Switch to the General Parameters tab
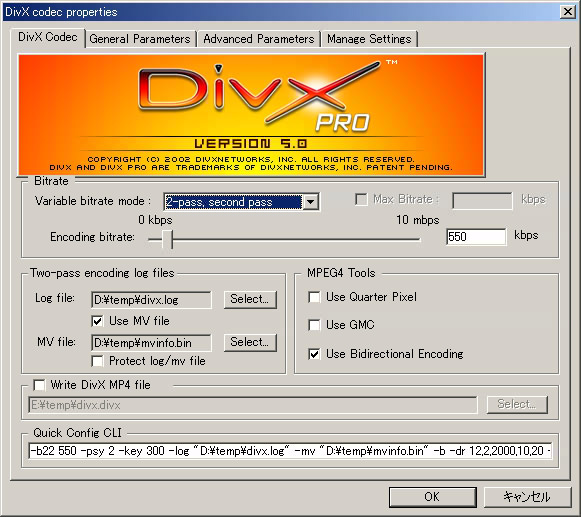The height and width of the screenshot is (517, 581). (x=140, y=39)
